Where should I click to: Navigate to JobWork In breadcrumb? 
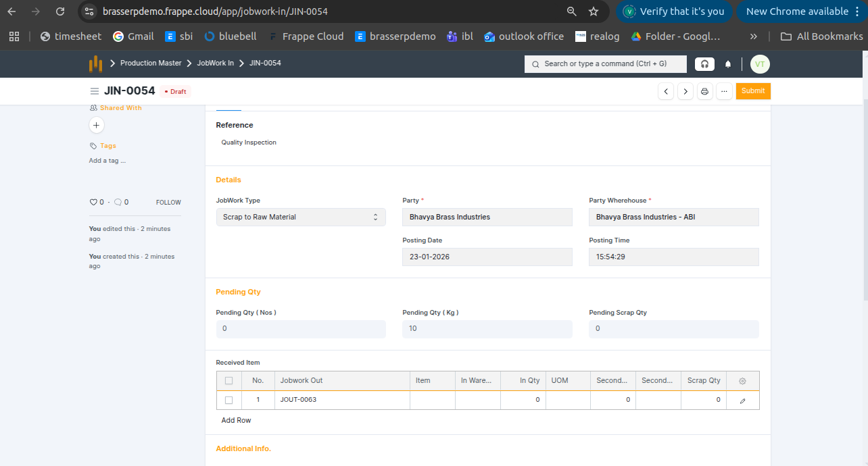click(215, 63)
